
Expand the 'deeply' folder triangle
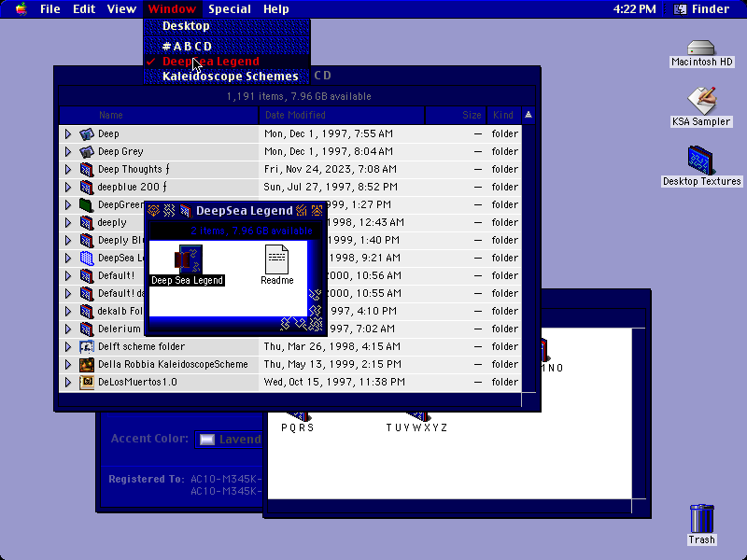click(68, 222)
